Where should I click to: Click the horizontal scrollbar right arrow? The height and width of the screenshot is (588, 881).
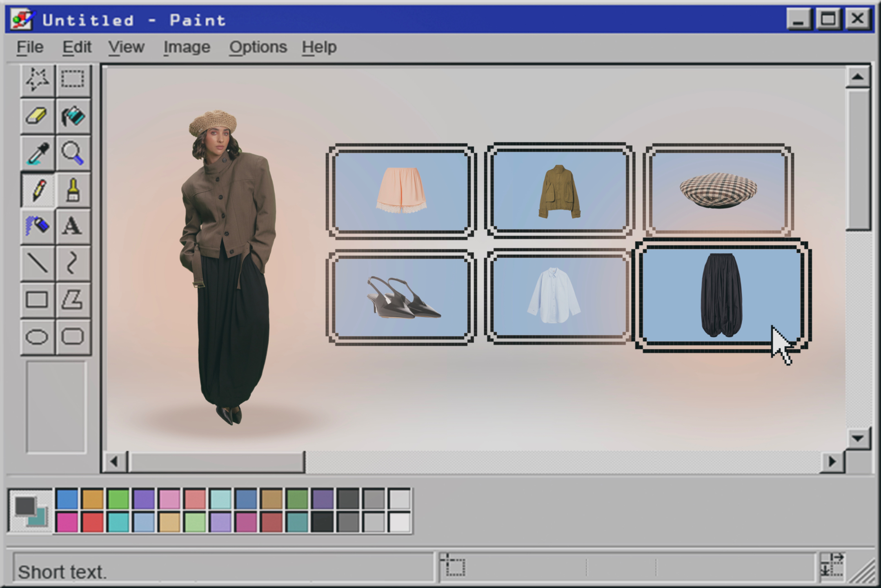(x=832, y=462)
